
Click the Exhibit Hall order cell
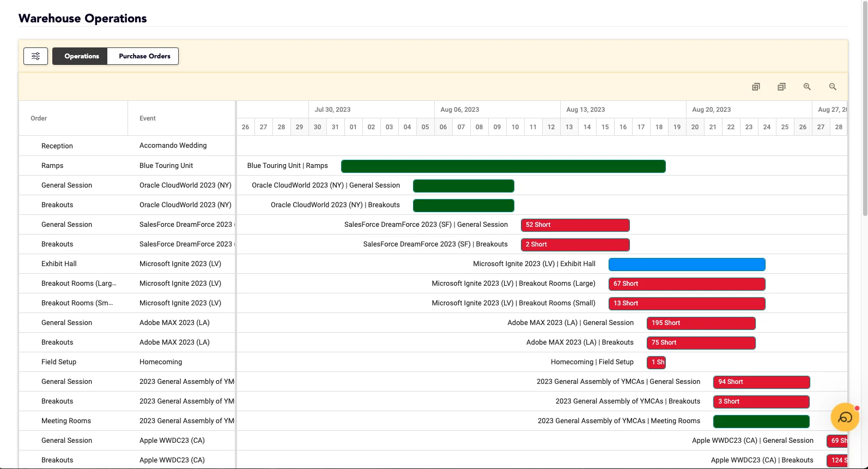click(74, 264)
